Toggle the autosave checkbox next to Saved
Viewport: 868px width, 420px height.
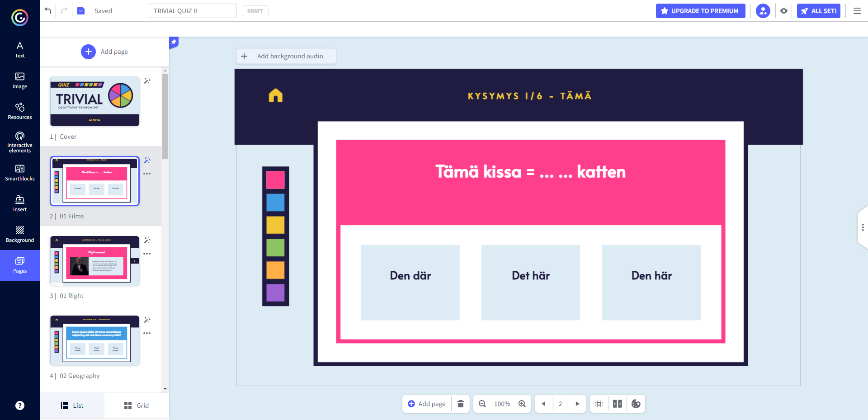(81, 11)
